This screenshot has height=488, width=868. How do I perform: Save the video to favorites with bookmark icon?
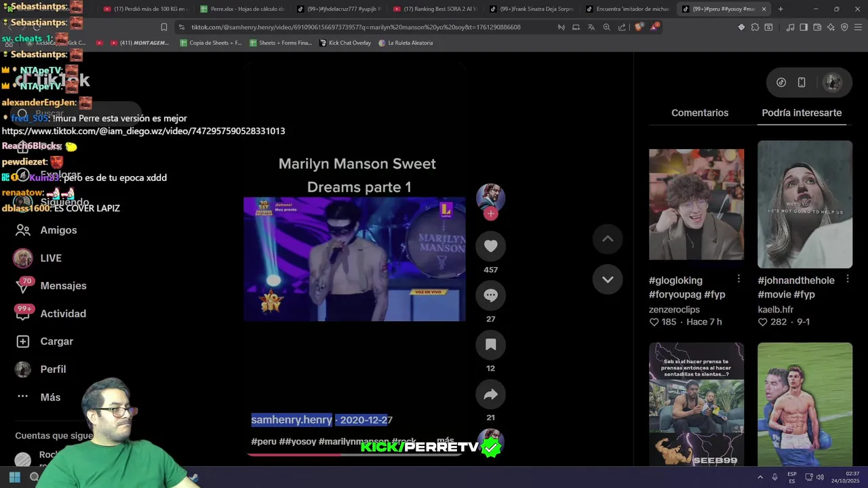coord(490,345)
